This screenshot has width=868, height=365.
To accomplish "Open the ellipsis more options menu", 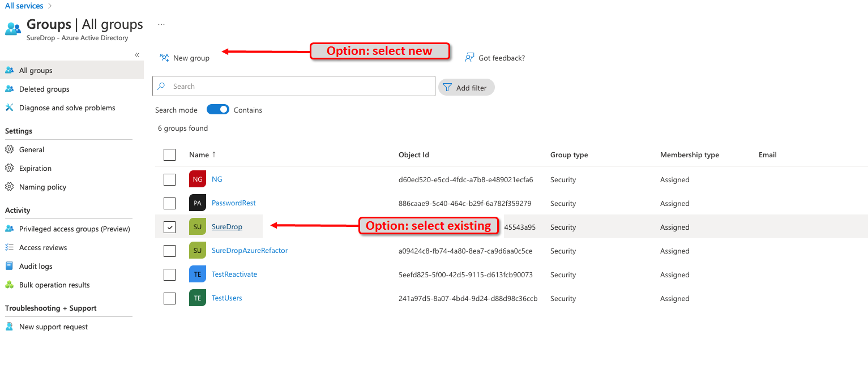I will tap(161, 24).
